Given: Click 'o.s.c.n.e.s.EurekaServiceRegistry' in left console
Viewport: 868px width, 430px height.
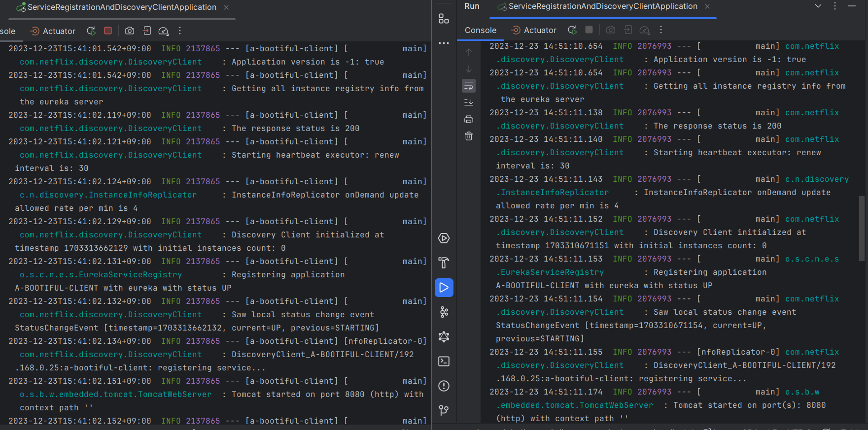Looking at the screenshot, I should (101, 275).
